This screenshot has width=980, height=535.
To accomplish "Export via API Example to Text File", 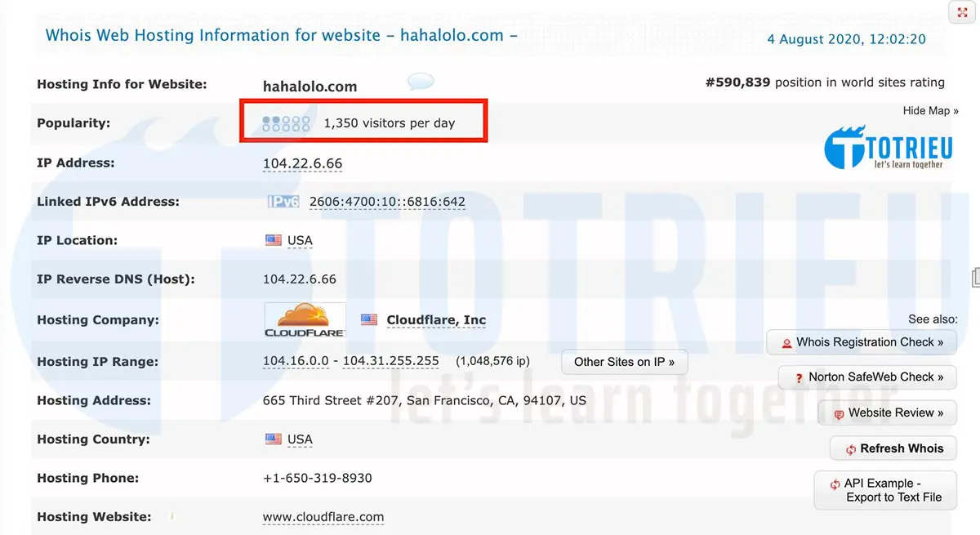I will click(885, 489).
